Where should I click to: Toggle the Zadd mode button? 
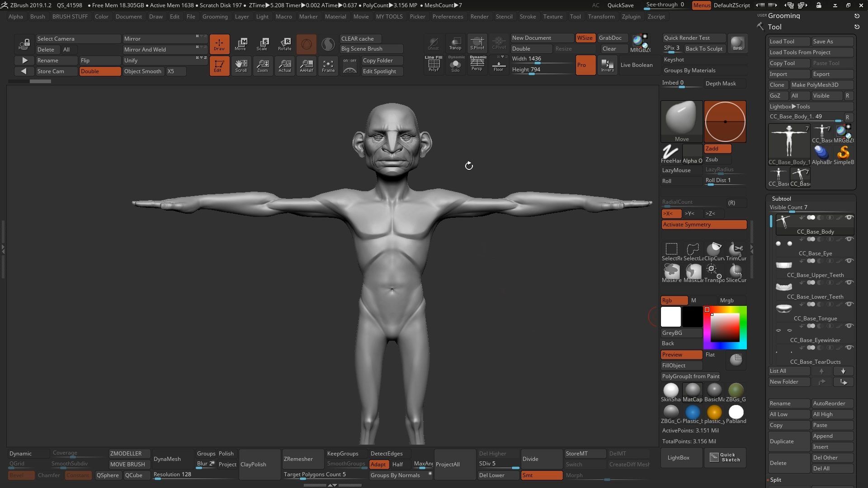(x=717, y=149)
